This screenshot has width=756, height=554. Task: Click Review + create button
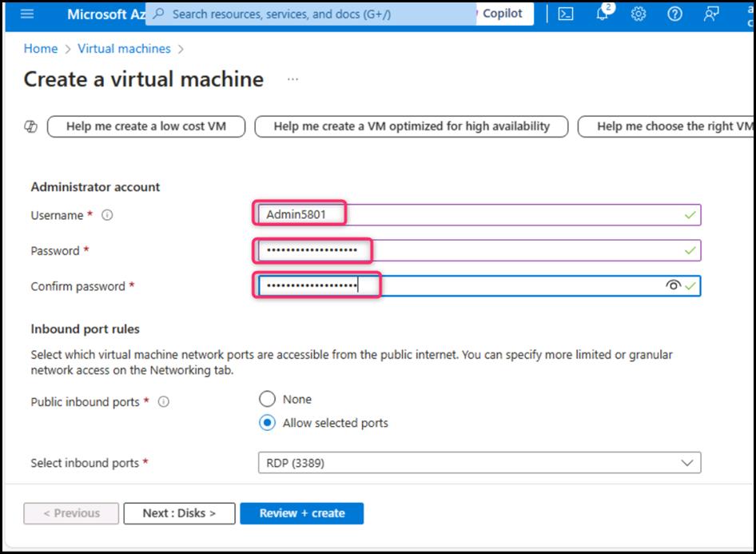coord(301,513)
